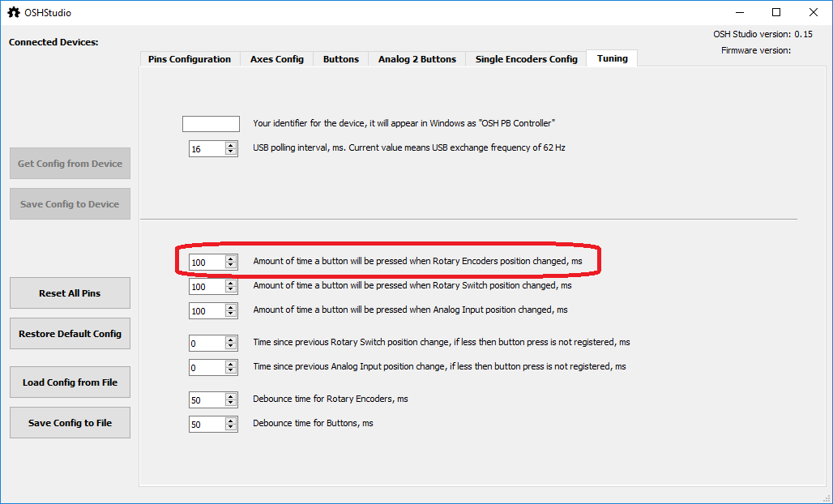Click the Reset All Pins button

click(70, 293)
